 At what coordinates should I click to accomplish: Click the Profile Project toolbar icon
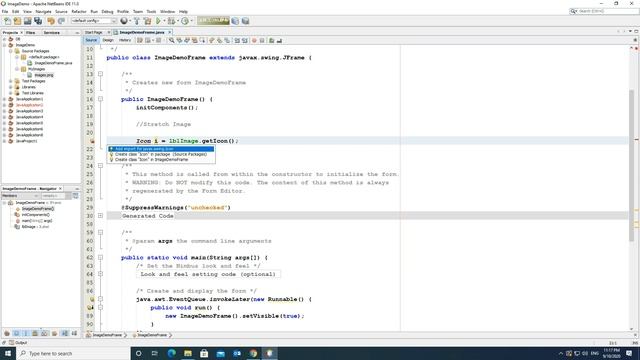185,21
